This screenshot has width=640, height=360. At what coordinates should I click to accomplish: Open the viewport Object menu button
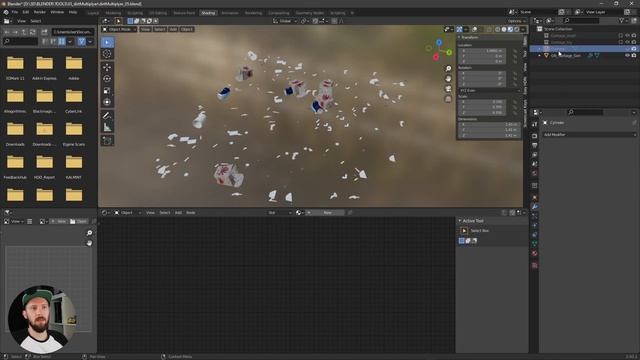coord(187,29)
